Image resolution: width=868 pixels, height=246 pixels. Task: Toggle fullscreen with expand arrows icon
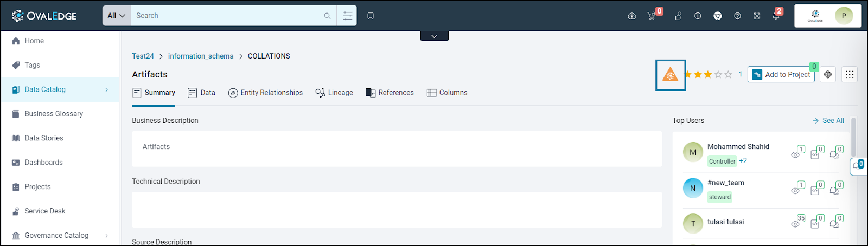(757, 16)
